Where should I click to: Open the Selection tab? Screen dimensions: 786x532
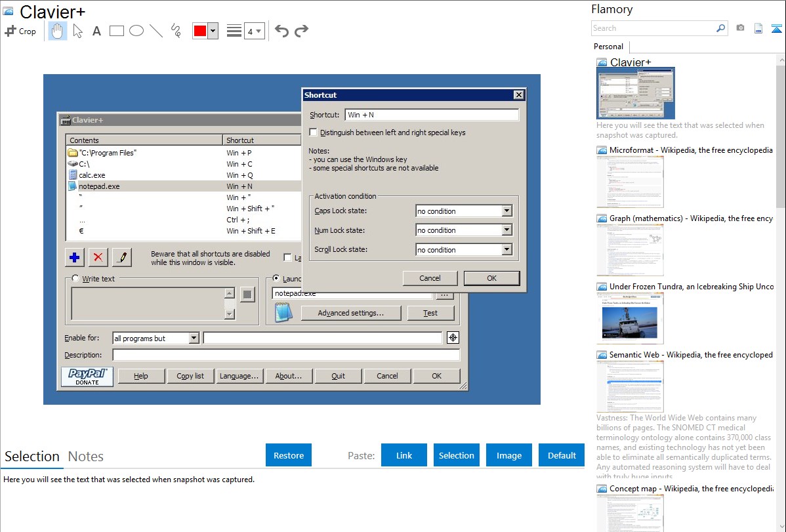pos(32,457)
